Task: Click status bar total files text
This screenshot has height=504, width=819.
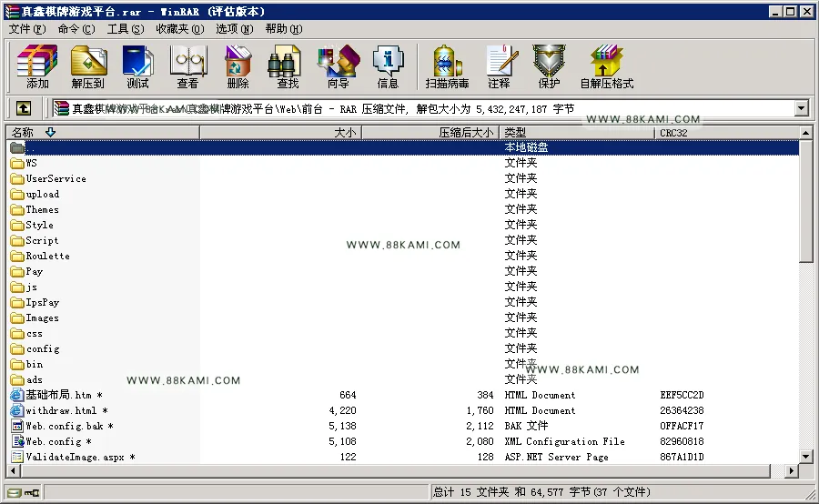Action: [541, 492]
